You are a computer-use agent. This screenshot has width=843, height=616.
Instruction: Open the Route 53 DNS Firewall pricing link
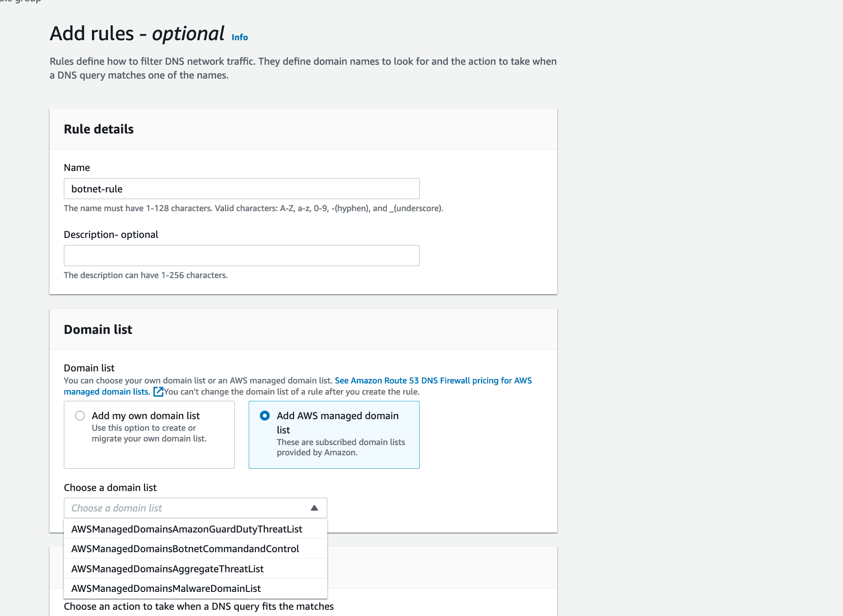(x=433, y=380)
